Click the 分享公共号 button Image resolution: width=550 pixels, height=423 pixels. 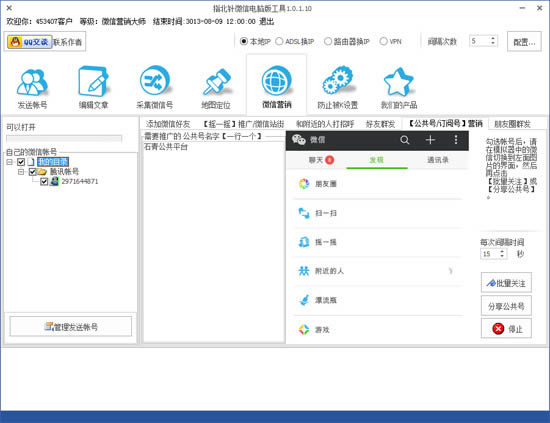point(506,306)
